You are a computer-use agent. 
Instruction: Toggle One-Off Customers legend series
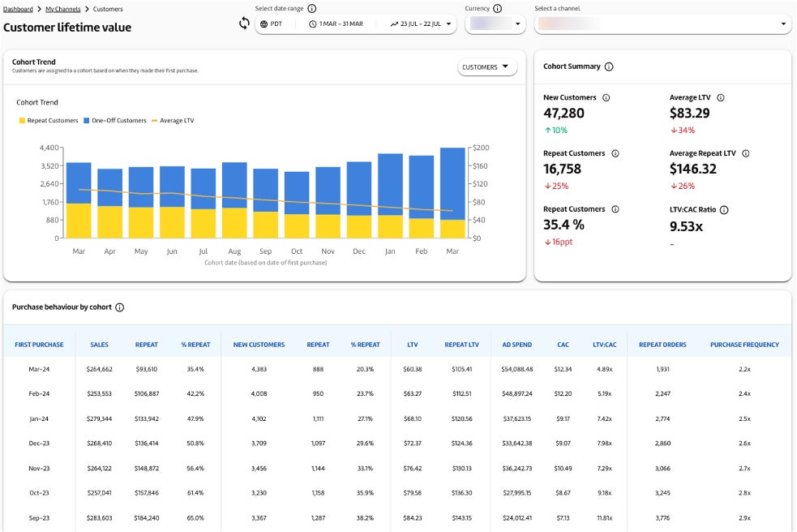tap(114, 121)
